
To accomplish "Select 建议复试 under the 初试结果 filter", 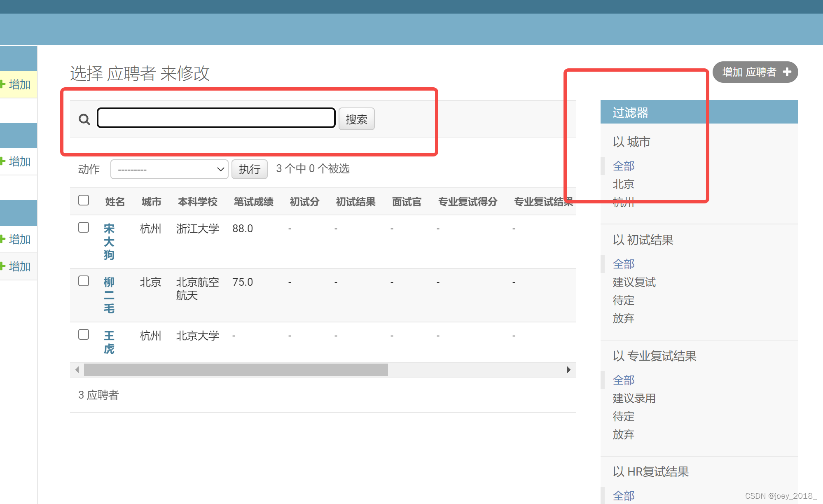I will (x=634, y=282).
